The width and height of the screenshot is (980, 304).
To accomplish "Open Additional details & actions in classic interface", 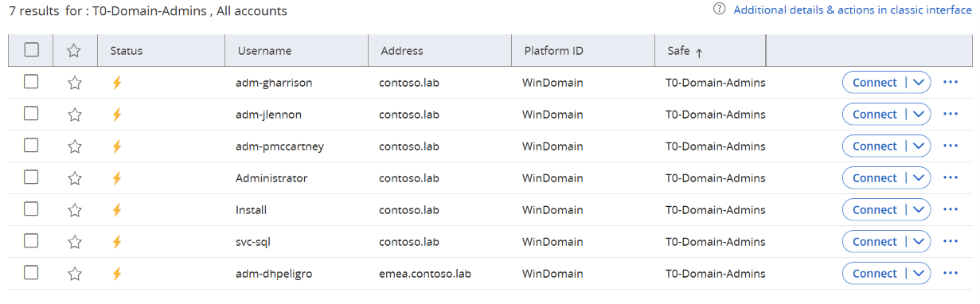I will [852, 10].
